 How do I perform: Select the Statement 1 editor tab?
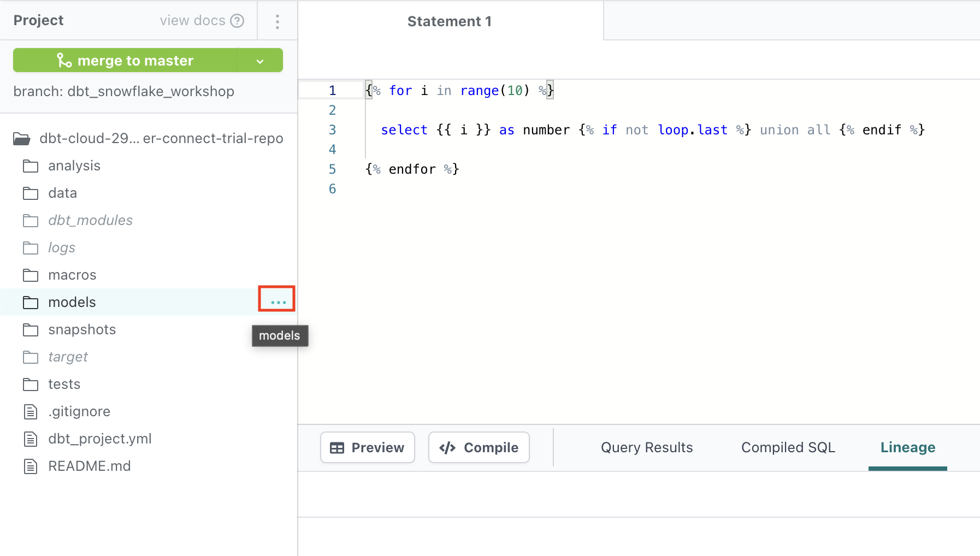[449, 21]
